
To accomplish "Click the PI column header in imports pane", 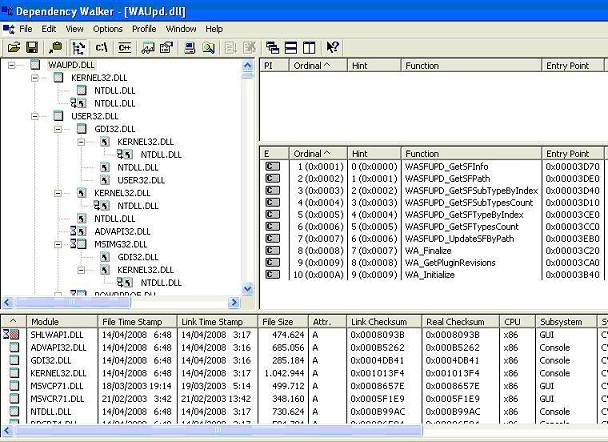I will 274,66.
